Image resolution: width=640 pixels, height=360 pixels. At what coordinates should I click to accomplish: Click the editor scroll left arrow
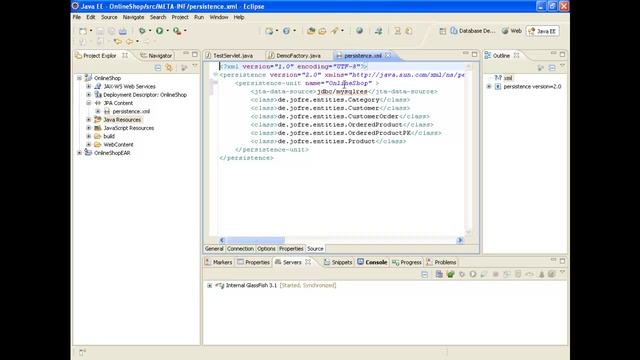click(222, 240)
